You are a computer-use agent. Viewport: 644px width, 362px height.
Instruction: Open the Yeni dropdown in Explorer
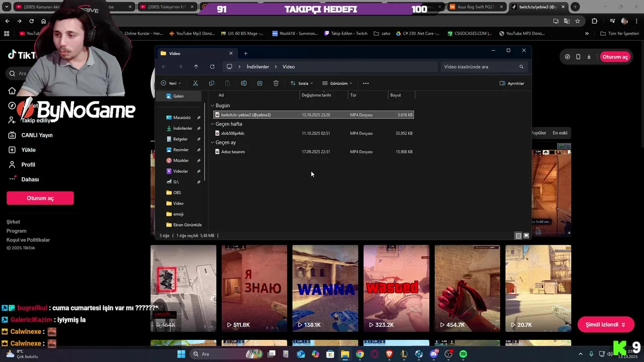[171, 83]
